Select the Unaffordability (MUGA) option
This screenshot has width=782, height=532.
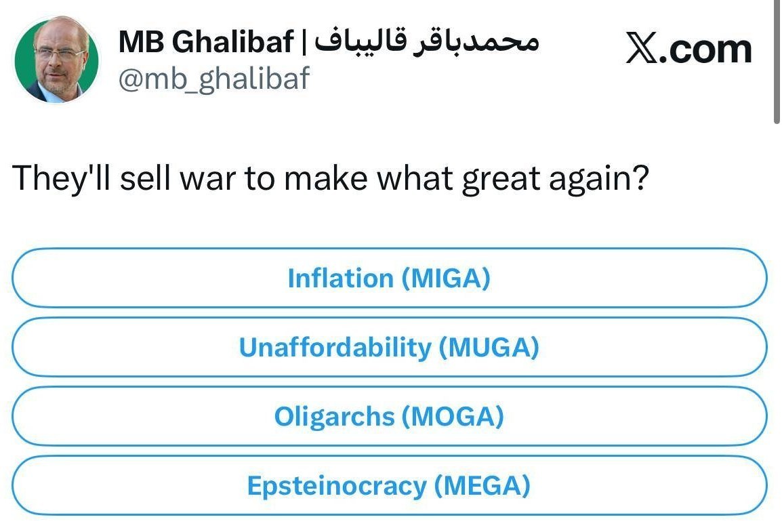[390, 347]
